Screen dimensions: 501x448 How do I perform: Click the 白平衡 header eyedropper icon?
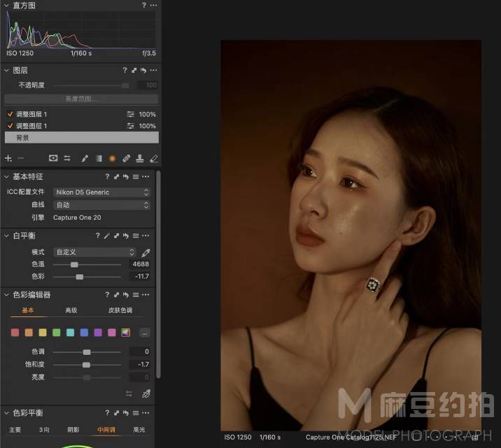107,236
